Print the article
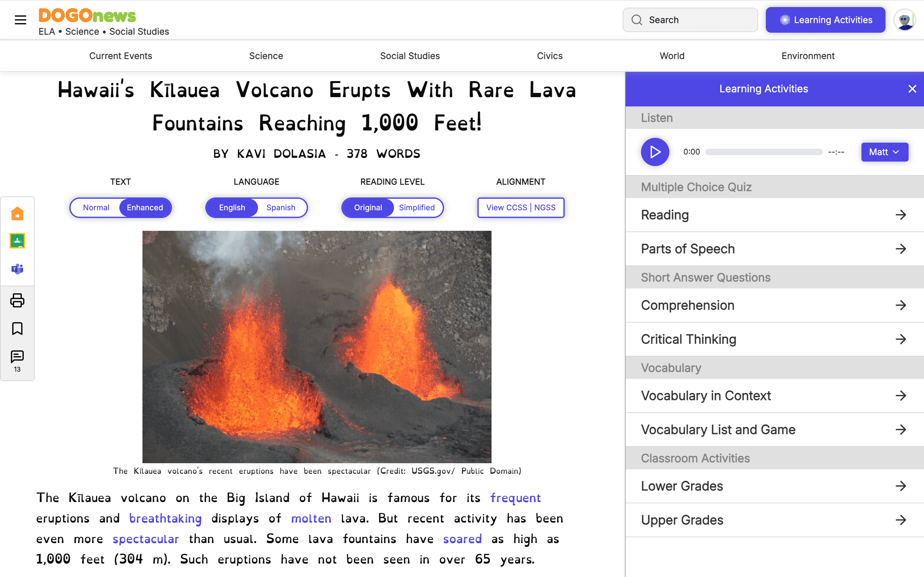Viewport: 924px width, 577px height. click(17, 300)
